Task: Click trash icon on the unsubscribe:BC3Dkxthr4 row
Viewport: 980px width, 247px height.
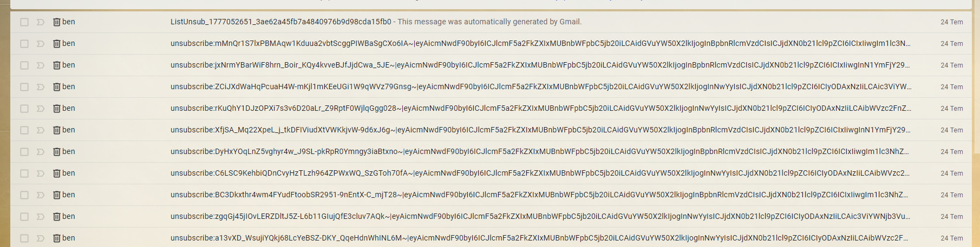Action: point(56,195)
